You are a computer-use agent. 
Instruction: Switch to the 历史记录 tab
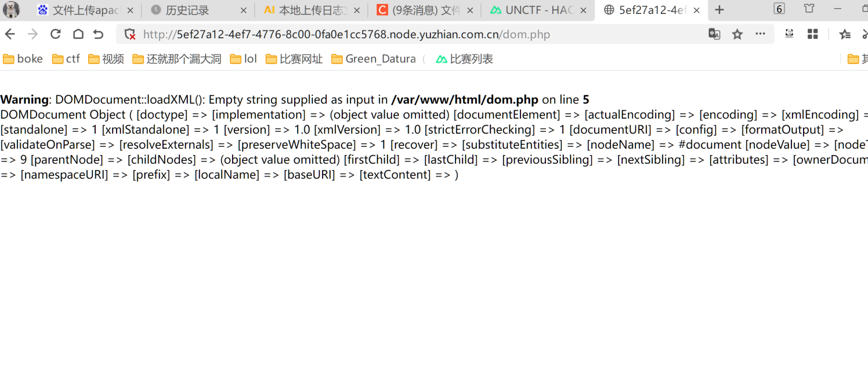(187, 10)
